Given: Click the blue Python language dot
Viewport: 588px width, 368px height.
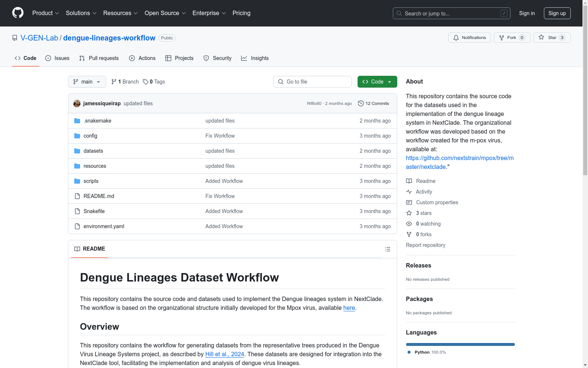Looking at the screenshot, I should (x=409, y=352).
